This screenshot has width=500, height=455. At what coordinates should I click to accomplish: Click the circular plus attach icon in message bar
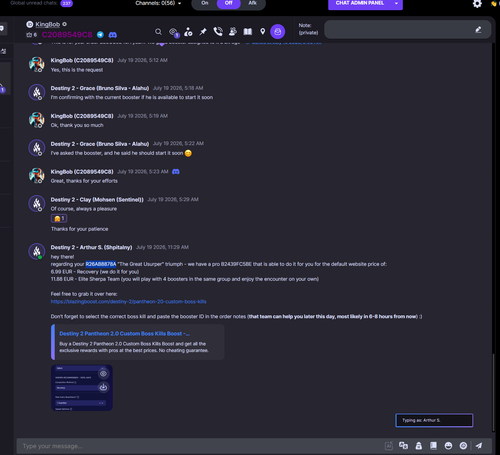pos(463,446)
